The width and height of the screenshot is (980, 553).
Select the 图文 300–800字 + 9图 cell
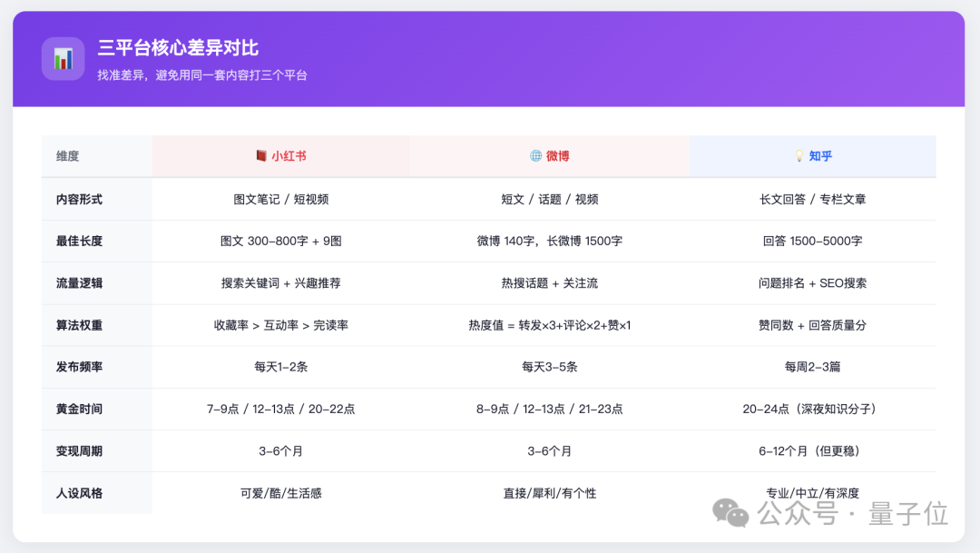tap(280, 240)
